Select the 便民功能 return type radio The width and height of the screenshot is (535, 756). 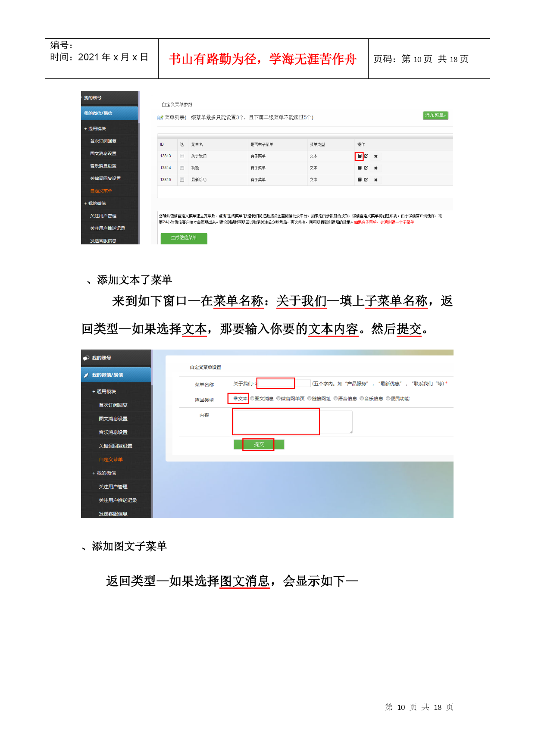click(388, 398)
